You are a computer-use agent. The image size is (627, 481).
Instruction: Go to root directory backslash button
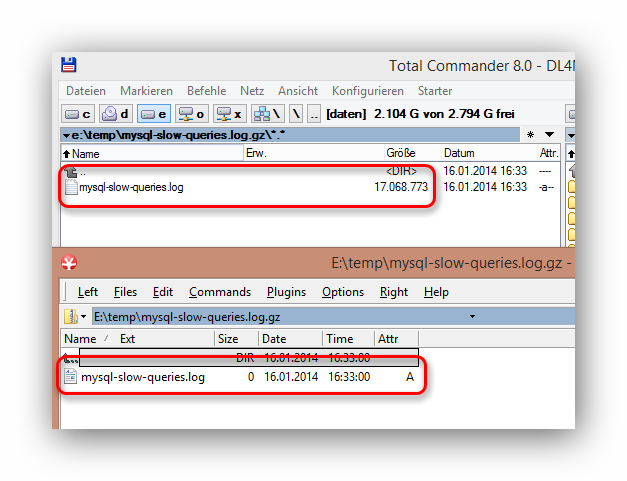(x=296, y=114)
